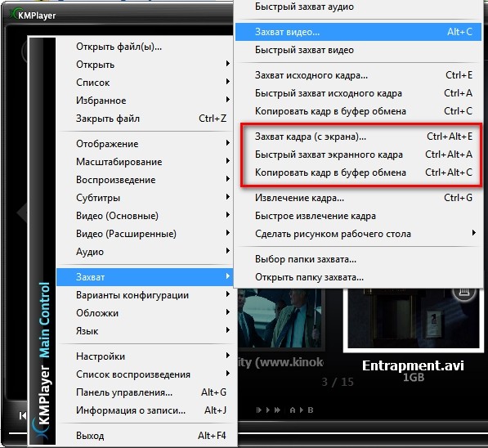Expand the Список submenu

point(145,83)
